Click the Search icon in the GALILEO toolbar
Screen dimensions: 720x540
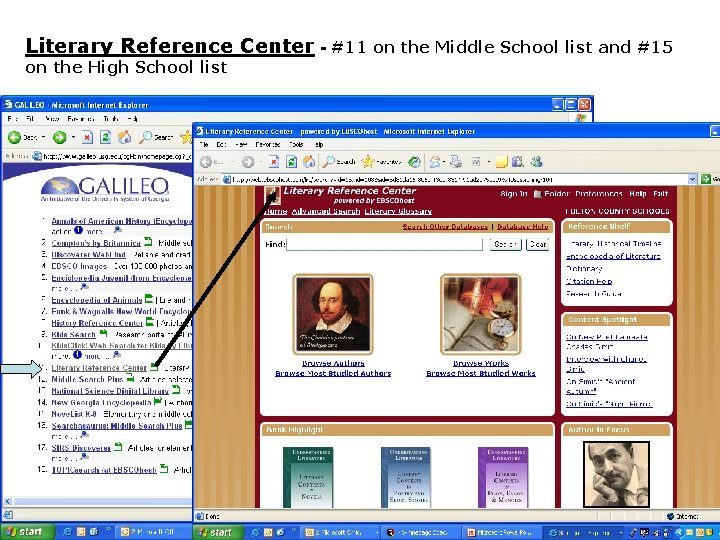pos(146,137)
